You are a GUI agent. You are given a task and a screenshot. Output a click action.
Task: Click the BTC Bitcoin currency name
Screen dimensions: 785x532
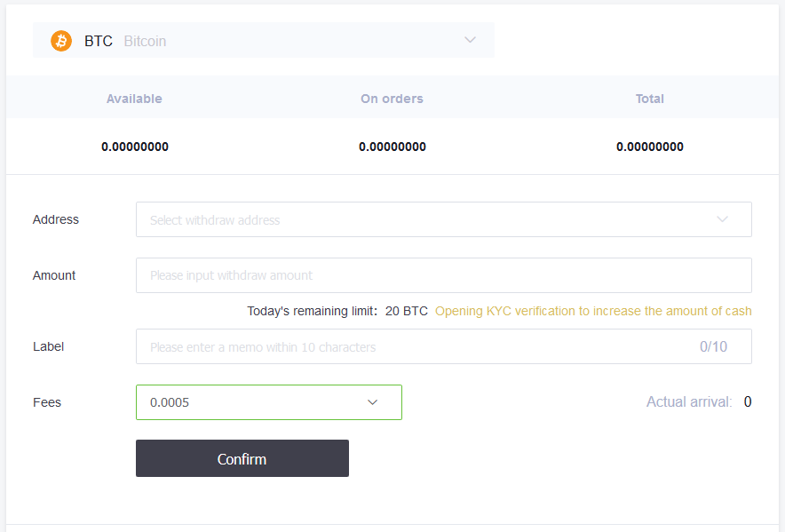[x=125, y=41]
